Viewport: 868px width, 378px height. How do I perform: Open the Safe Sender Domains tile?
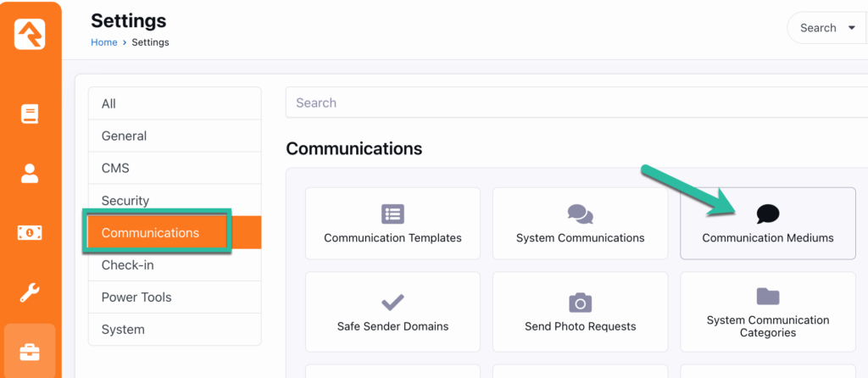pos(392,311)
